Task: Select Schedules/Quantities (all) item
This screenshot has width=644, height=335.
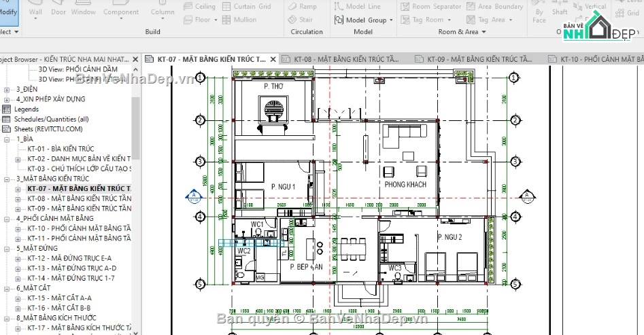Action: 51,119
